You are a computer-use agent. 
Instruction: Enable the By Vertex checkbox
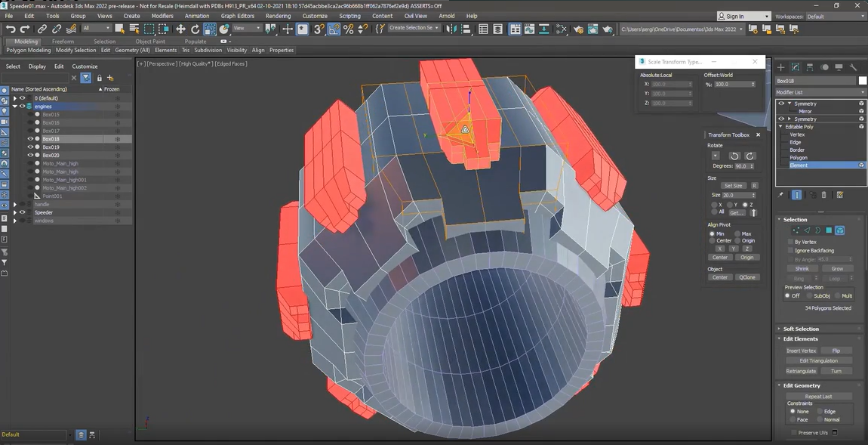coord(790,243)
